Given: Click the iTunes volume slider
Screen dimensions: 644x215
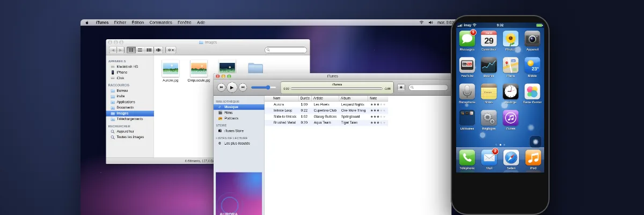Looking at the screenshot, I should coord(264,87).
